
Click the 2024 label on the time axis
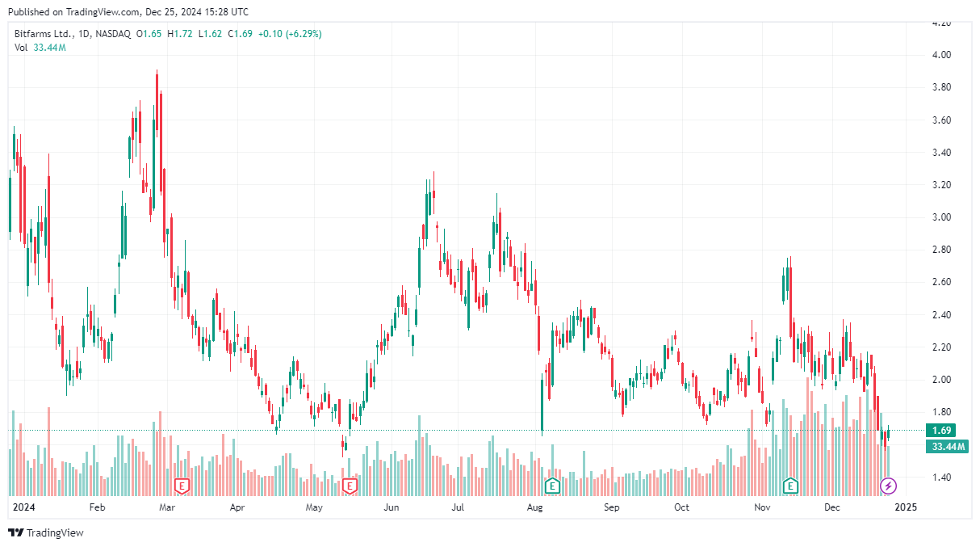(24, 507)
